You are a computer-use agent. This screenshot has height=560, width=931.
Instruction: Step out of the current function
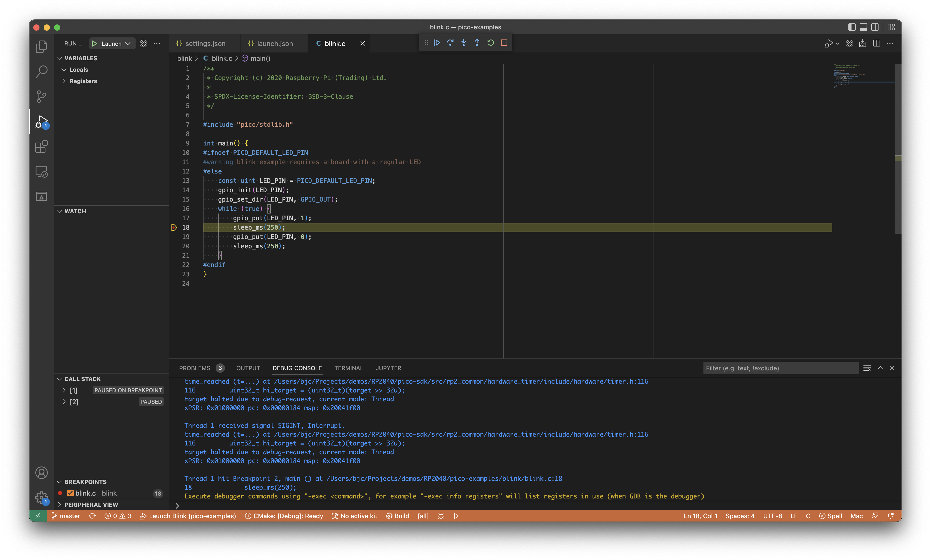[x=477, y=43]
